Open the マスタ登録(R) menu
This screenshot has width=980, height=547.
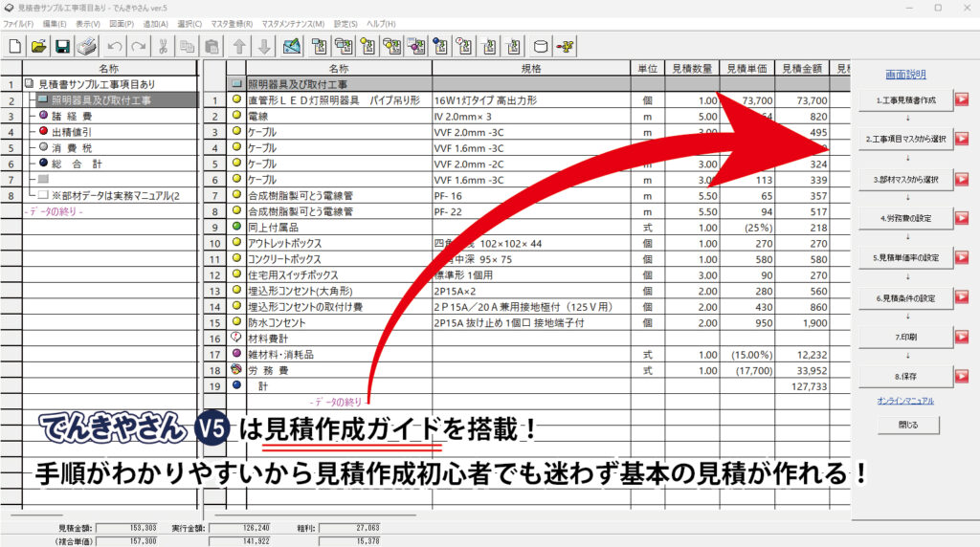point(232,24)
